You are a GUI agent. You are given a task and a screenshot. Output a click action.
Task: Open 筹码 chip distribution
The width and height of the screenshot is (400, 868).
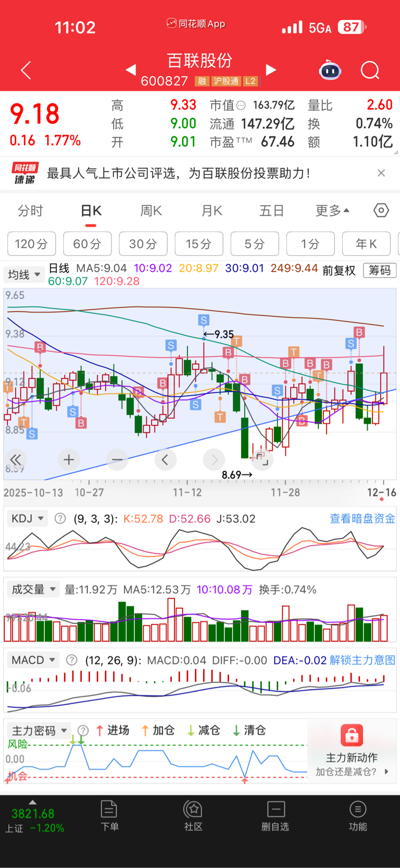pyautogui.click(x=380, y=270)
